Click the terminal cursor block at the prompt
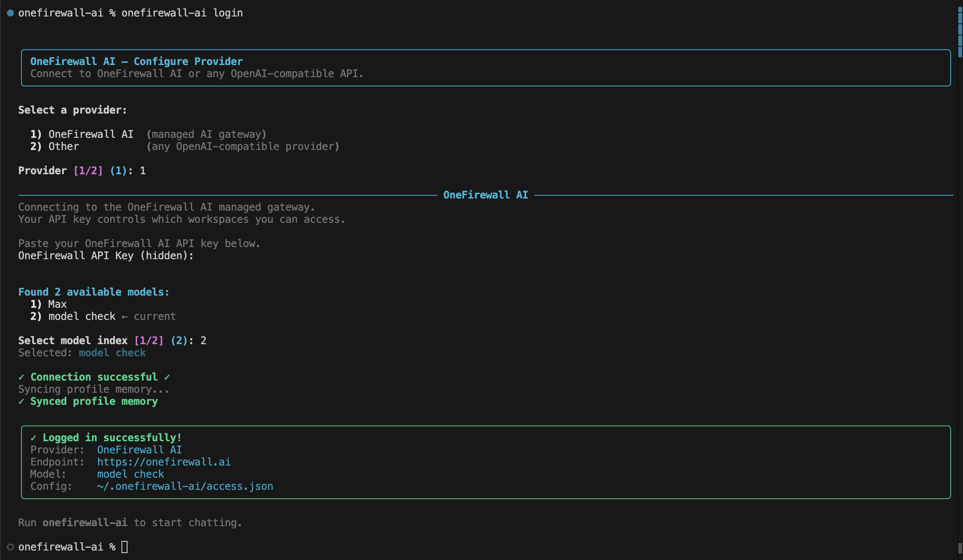963x560 pixels. (x=124, y=547)
